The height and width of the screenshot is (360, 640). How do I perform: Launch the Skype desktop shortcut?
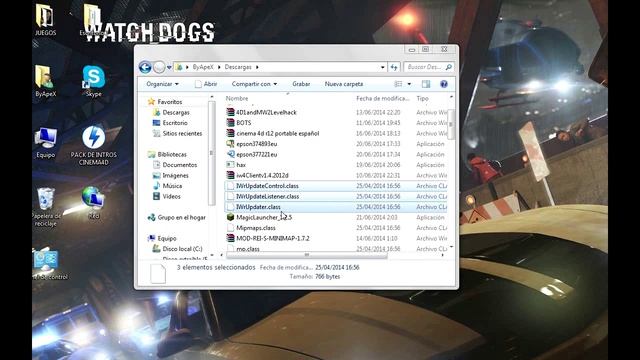[x=93, y=81]
